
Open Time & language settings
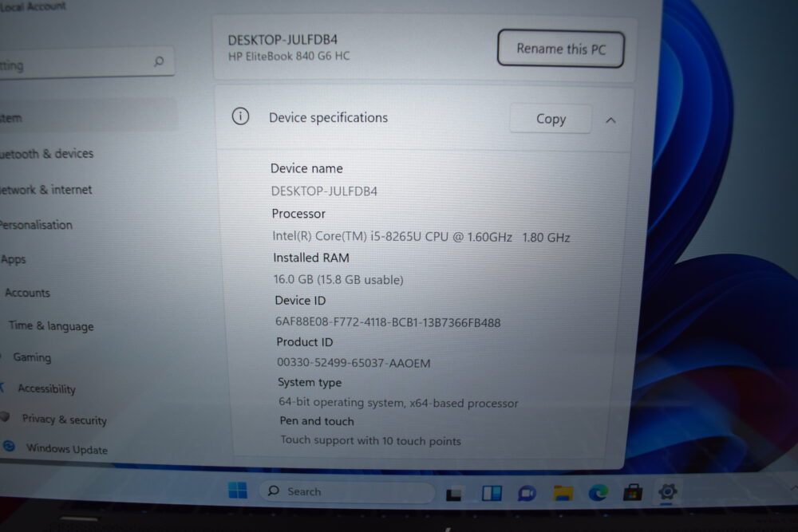click(x=51, y=325)
